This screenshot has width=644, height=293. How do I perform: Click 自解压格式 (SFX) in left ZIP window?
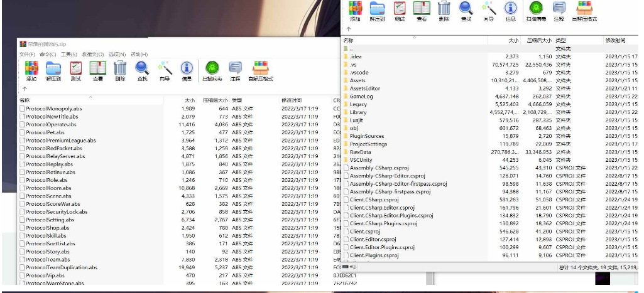tap(260, 70)
